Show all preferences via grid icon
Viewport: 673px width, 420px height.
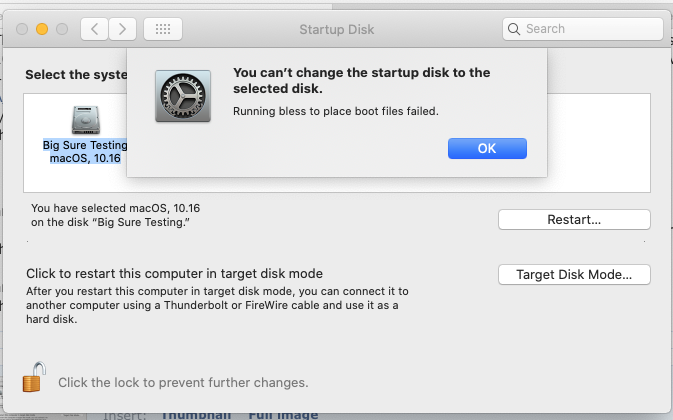pos(163,29)
